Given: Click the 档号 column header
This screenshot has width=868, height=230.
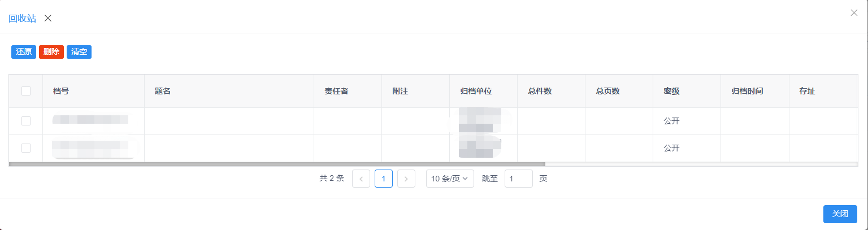Looking at the screenshot, I should (61, 91).
